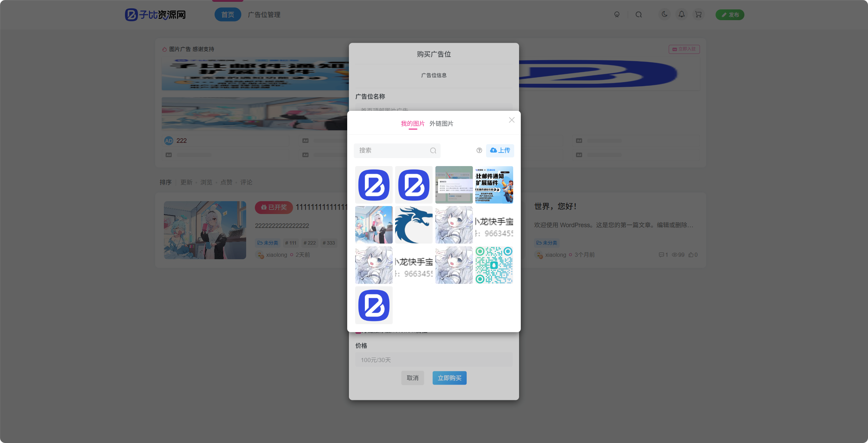868x443 pixels.
Task: Click the help question mark icon
Action: pyautogui.click(x=479, y=150)
